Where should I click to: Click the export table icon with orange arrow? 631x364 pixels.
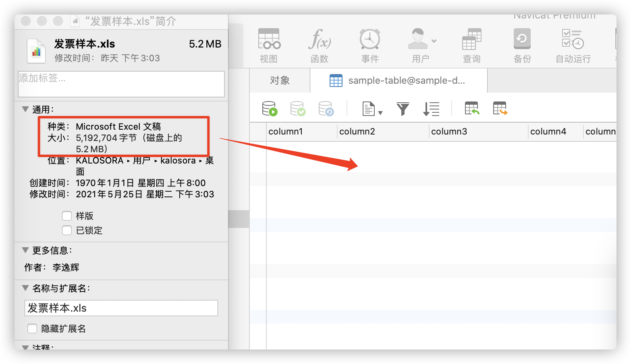tap(500, 109)
